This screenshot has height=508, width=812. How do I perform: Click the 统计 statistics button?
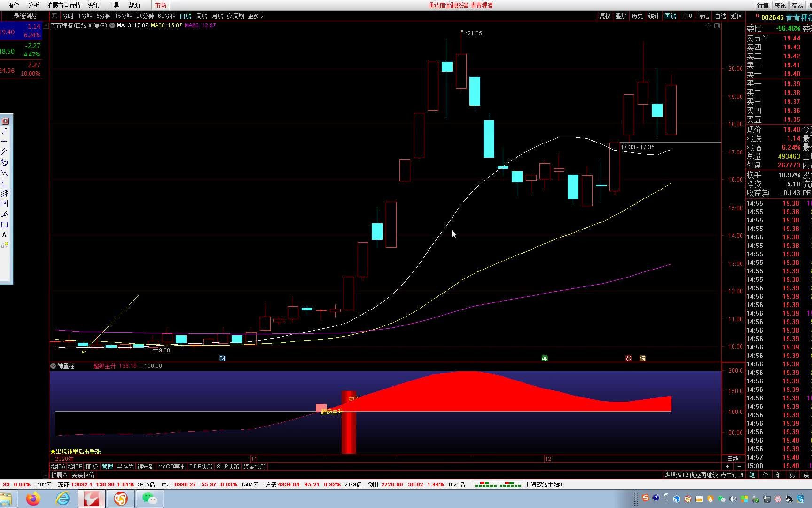(654, 16)
